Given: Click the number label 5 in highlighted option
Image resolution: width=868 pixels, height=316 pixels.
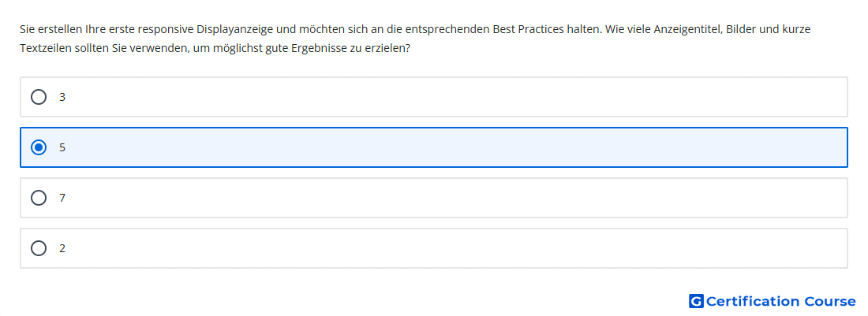Looking at the screenshot, I should [x=62, y=147].
